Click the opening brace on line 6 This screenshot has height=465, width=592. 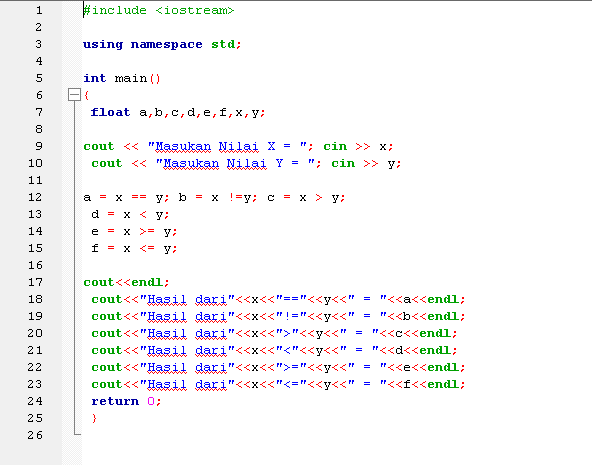pyautogui.click(x=86, y=95)
